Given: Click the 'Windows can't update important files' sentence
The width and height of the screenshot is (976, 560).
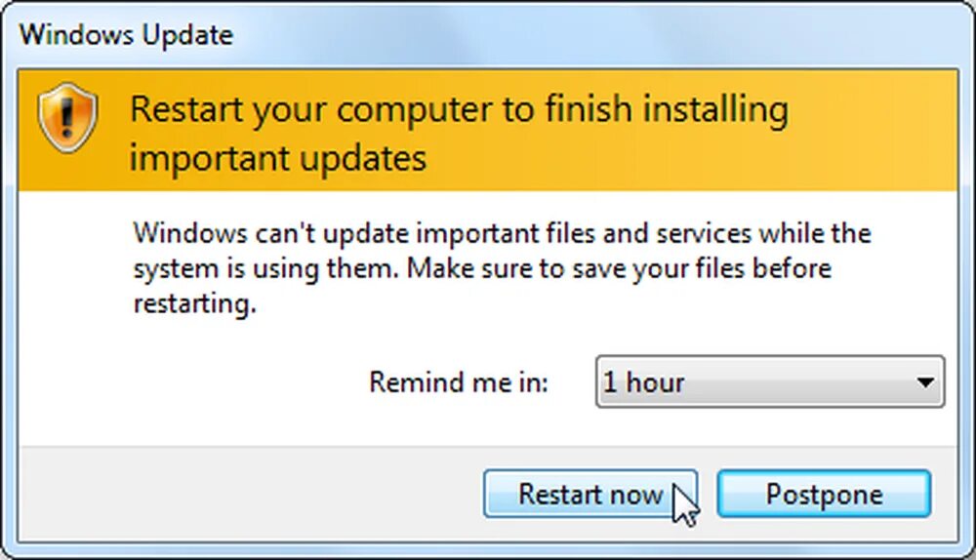Looking at the screenshot, I should [x=502, y=234].
